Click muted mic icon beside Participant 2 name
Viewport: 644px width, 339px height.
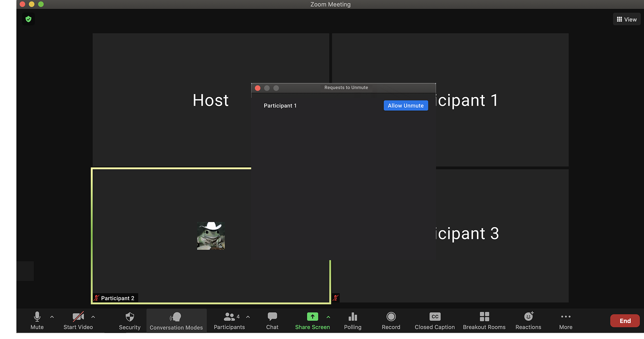coord(97,298)
